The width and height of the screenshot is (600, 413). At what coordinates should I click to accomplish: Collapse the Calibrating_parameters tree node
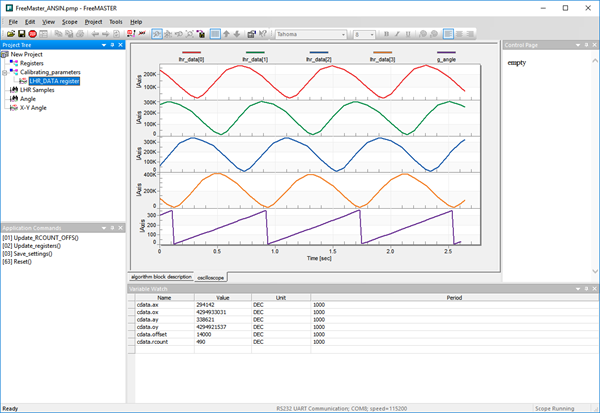pos(5,72)
